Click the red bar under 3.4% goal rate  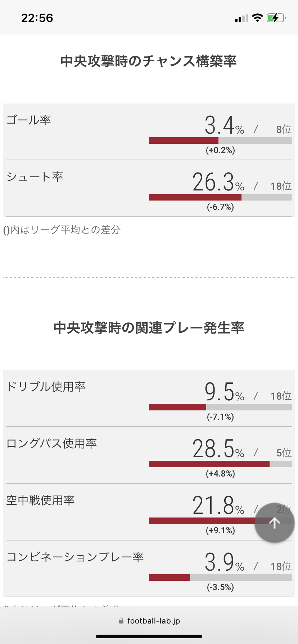(184, 141)
